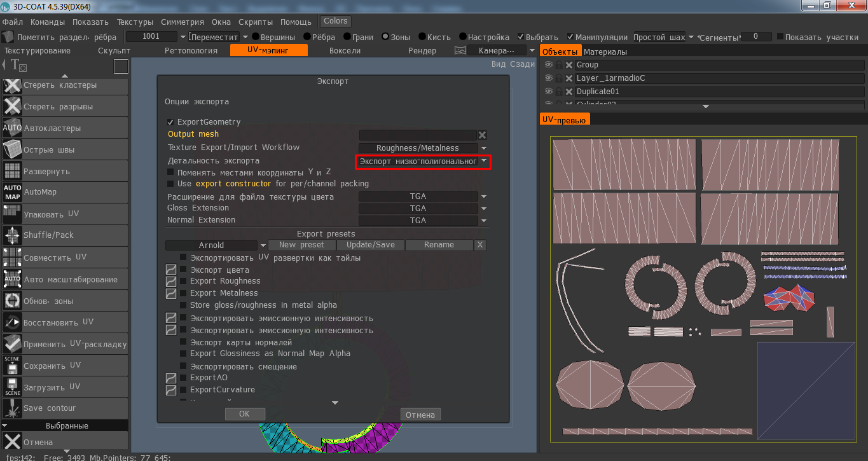Expand the Gloss Extension dropdown
Image resolution: width=868 pixels, height=461 pixels.
point(484,209)
